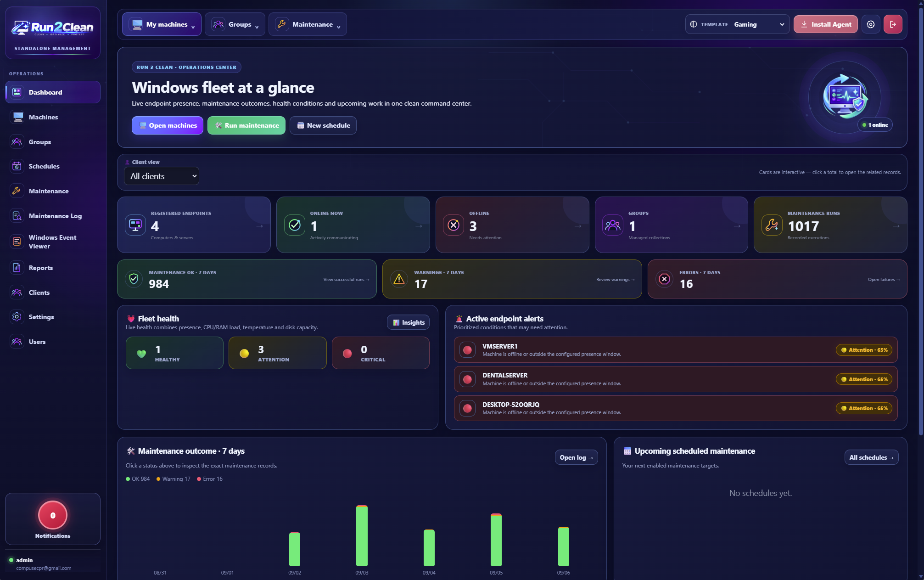Expand the My machines dropdown
This screenshot has height=580, width=924.
click(x=162, y=24)
